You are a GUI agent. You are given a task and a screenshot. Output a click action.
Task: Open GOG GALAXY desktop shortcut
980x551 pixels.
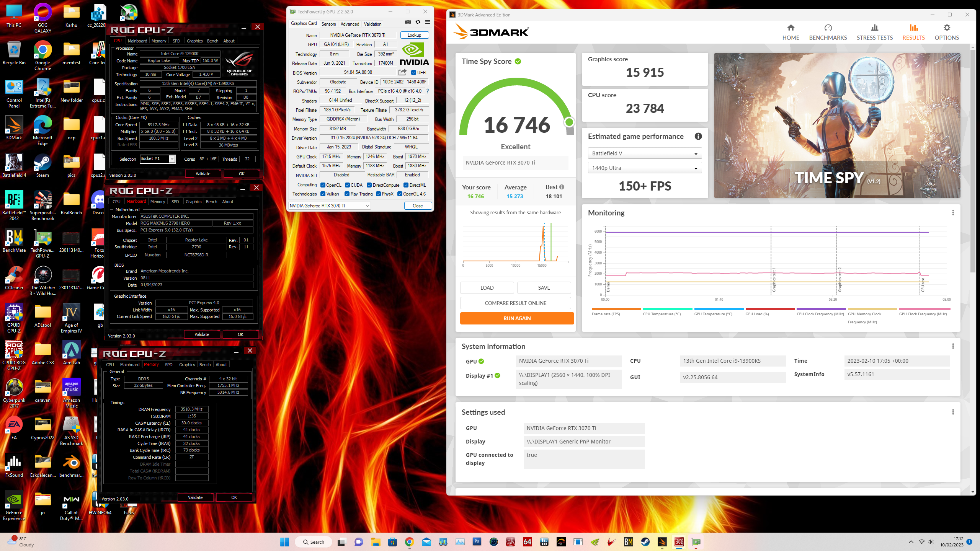pos(42,18)
